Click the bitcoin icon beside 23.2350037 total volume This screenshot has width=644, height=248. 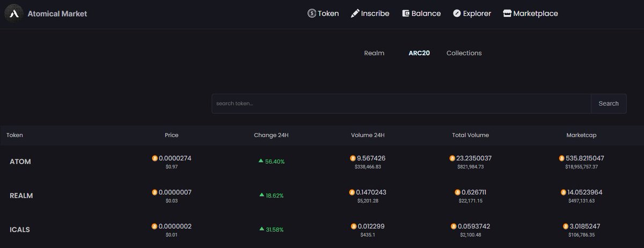point(452,158)
